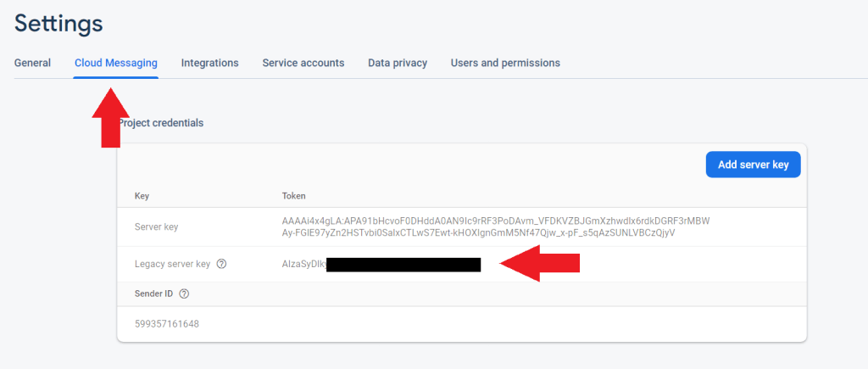Open the Users and permissions tab

click(x=505, y=63)
